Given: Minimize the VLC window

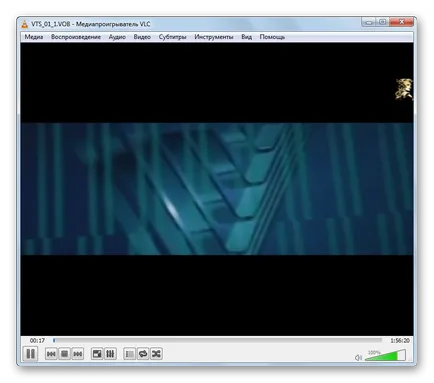Looking at the screenshot, I should (x=368, y=22).
